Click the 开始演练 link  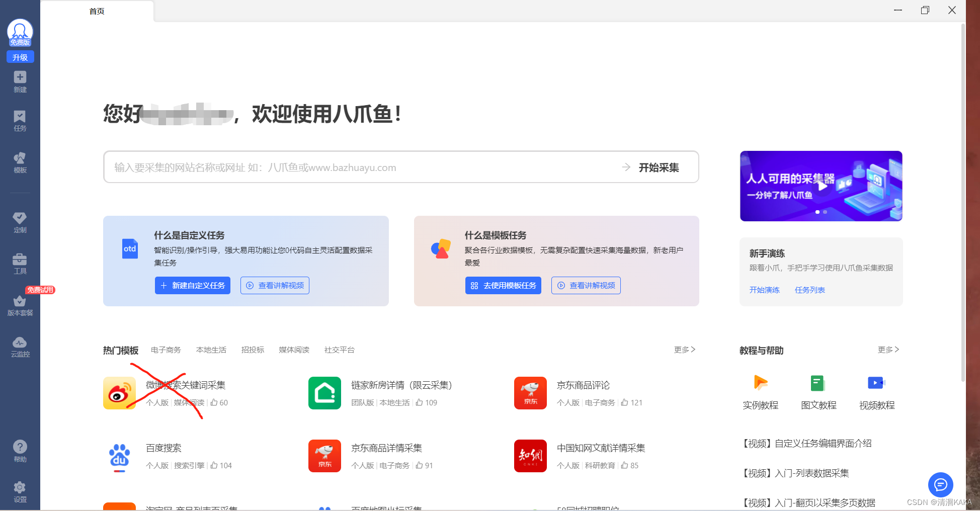[x=764, y=290]
